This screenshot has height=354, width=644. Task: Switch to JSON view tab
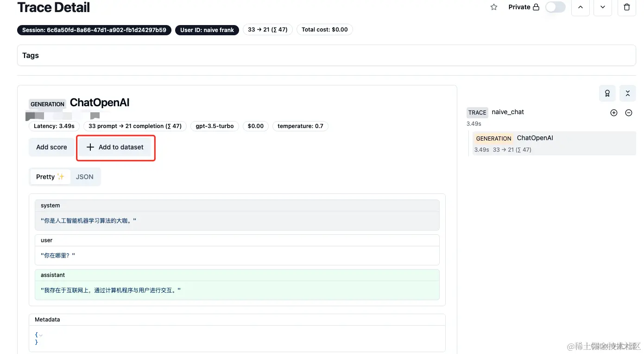coord(85,177)
